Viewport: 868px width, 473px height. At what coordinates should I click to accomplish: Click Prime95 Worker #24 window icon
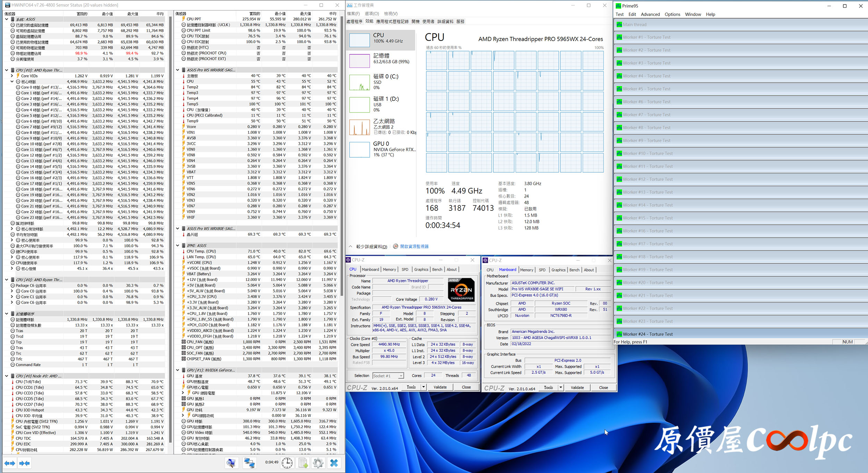(619, 334)
